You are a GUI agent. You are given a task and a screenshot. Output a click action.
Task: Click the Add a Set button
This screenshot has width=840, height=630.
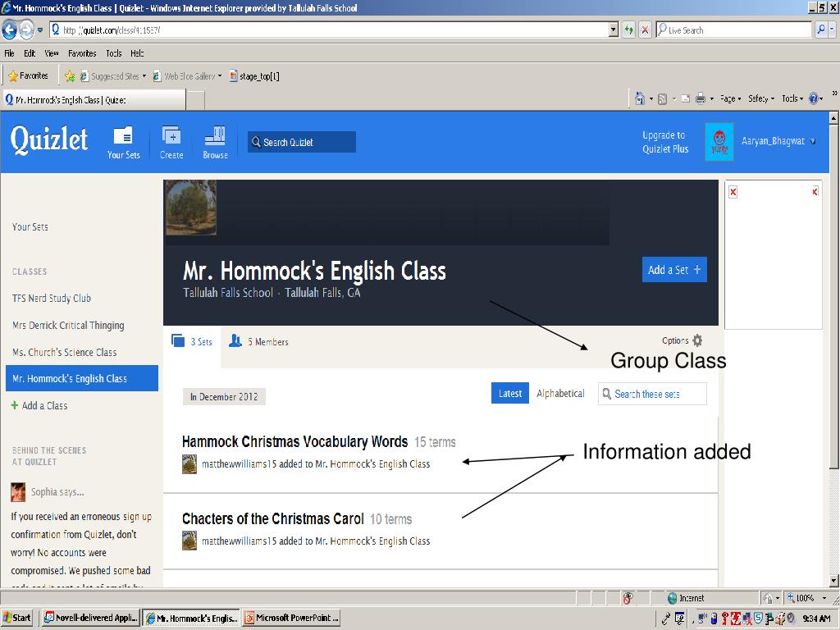[x=674, y=269]
